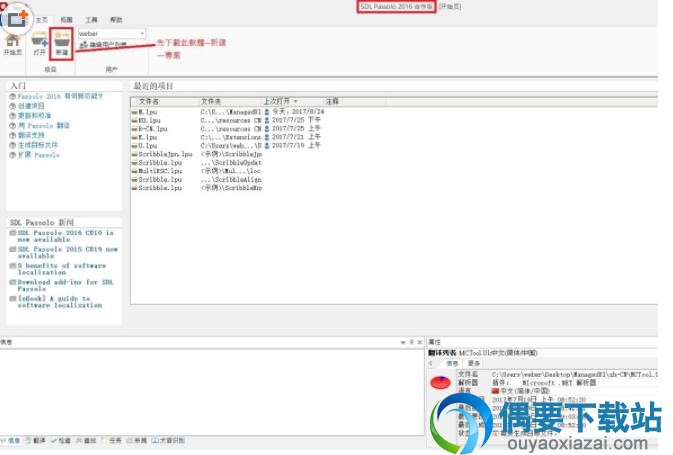The height and width of the screenshot is (455, 673).
Task: Click the user icon beside 2017/7/19 date
Action: 267,146
